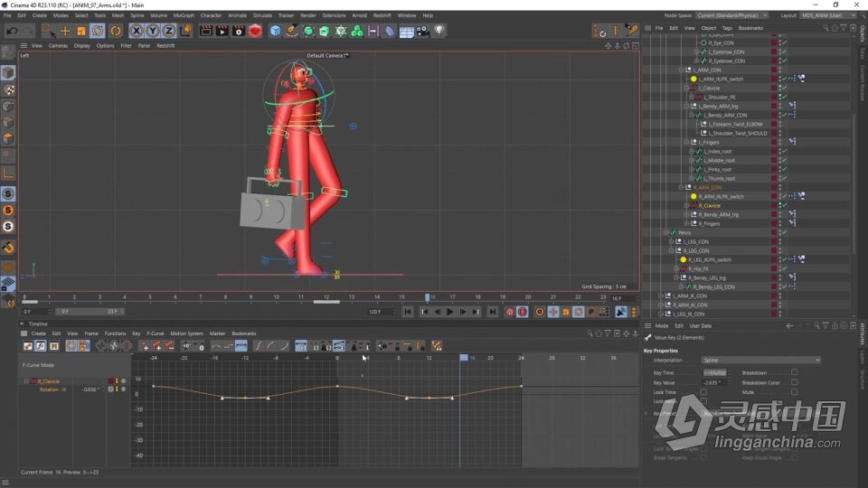Play the animation forward
The height and width of the screenshot is (488, 868).
pyautogui.click(x=450, y=312)
